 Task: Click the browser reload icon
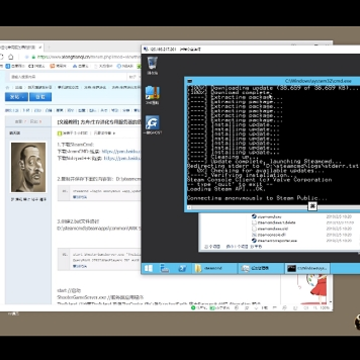click(2, 57)
